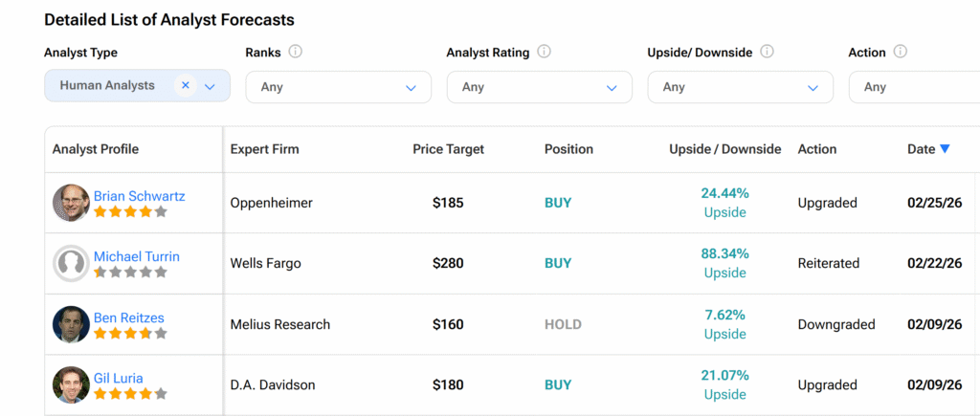Click Brian Schwartz's star rating
Viewport: 980px width, 416px height.
(130, 212)
